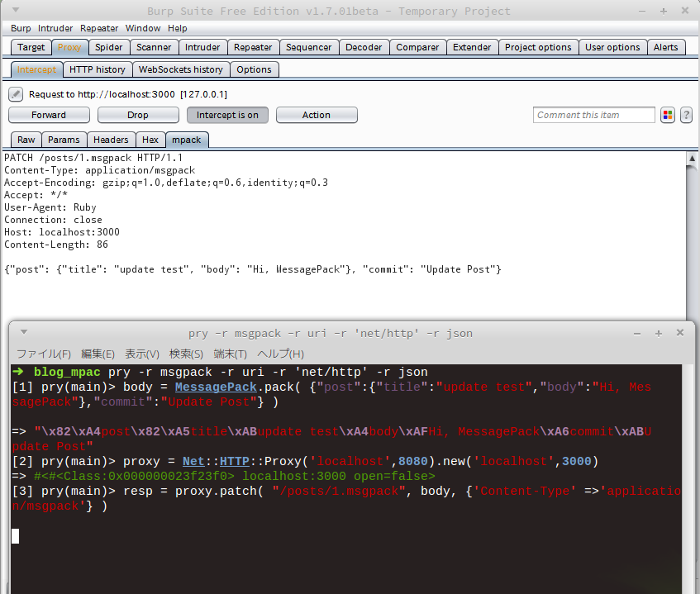700x594 pixels.
Task: Open the Decoder tool tab
Action: (364, 47)
